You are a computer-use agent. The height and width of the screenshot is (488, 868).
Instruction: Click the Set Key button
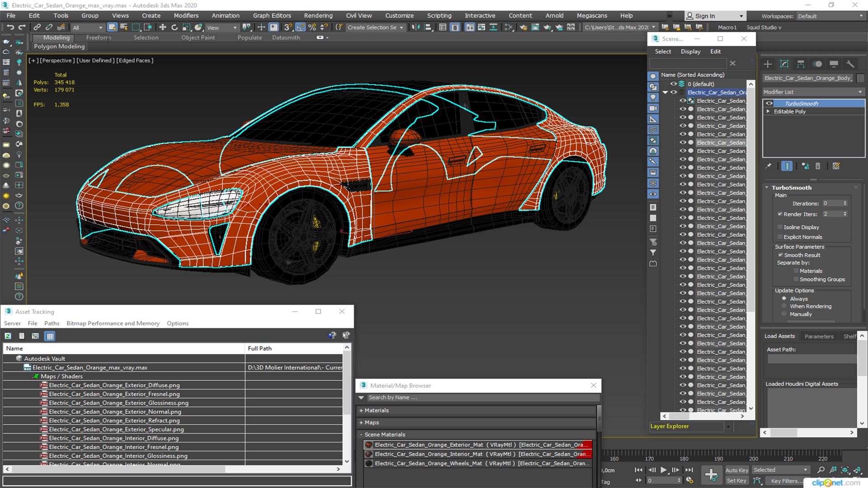point(736,481)
